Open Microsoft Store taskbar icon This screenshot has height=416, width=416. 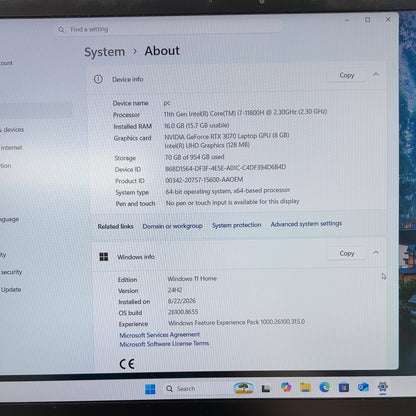click(x=344, y=387)
